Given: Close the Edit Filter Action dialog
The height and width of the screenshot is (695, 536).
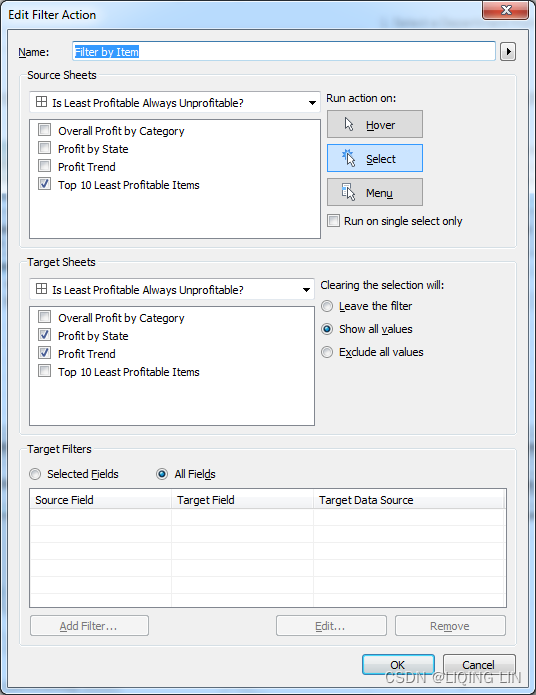Looking at the screenshot, I should (505, 10).
